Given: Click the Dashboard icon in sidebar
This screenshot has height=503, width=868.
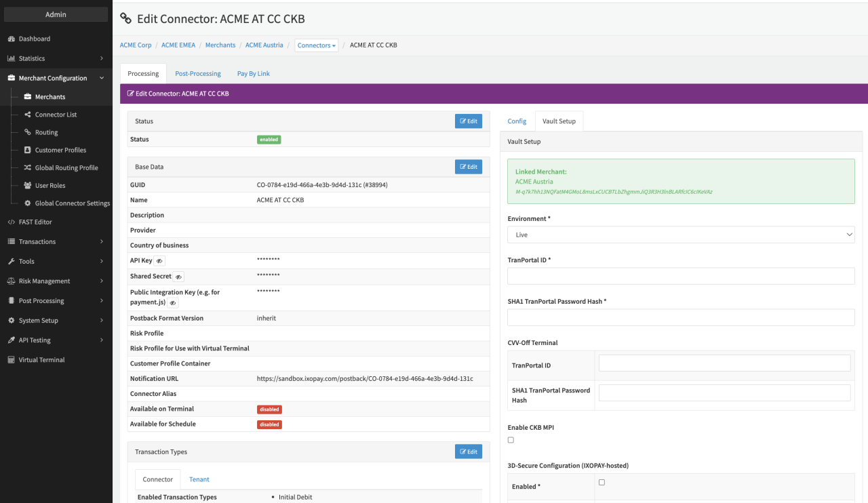Looking at the screenshot, I should (12, 39).
